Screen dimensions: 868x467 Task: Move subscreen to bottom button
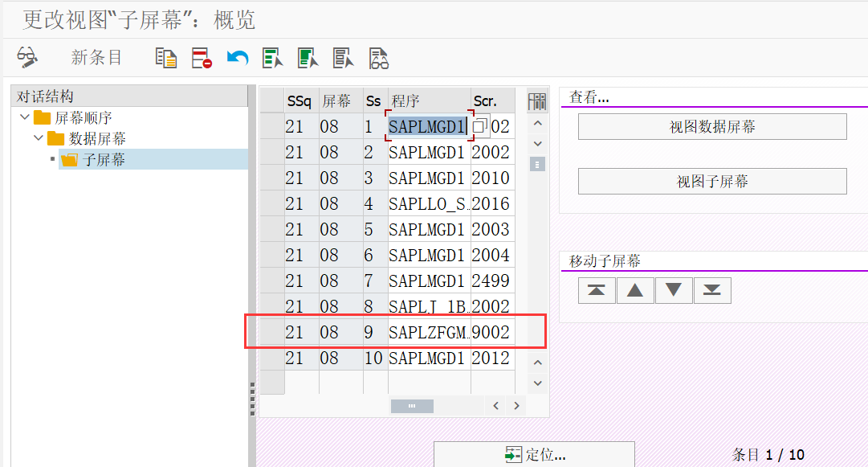(x=712, y=290)
